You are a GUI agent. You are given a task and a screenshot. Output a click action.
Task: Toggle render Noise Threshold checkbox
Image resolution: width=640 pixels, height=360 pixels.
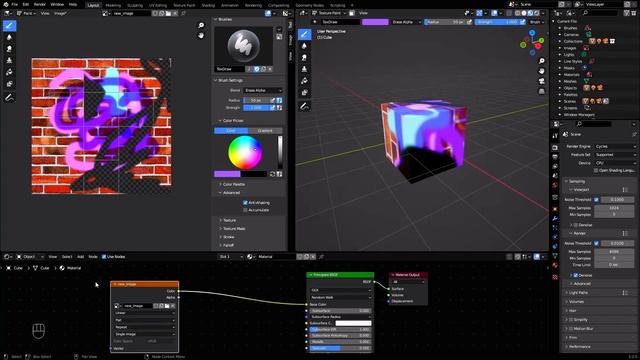(596, 243)
